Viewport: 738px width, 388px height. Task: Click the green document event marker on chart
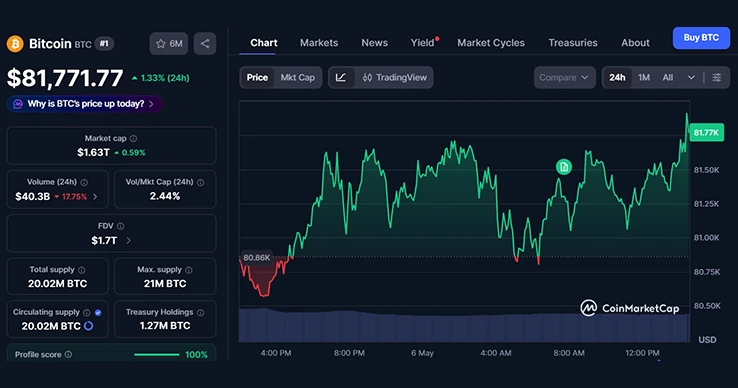click(x=564, y=167)
